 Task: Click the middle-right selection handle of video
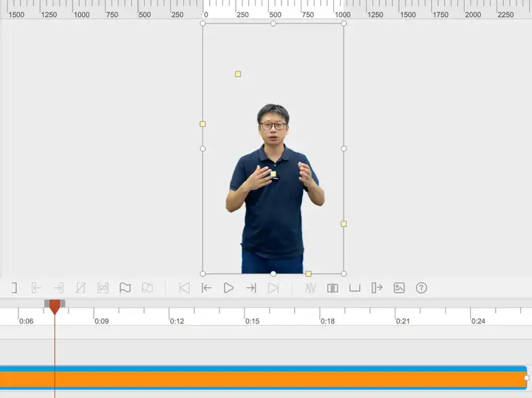(344, 148)
